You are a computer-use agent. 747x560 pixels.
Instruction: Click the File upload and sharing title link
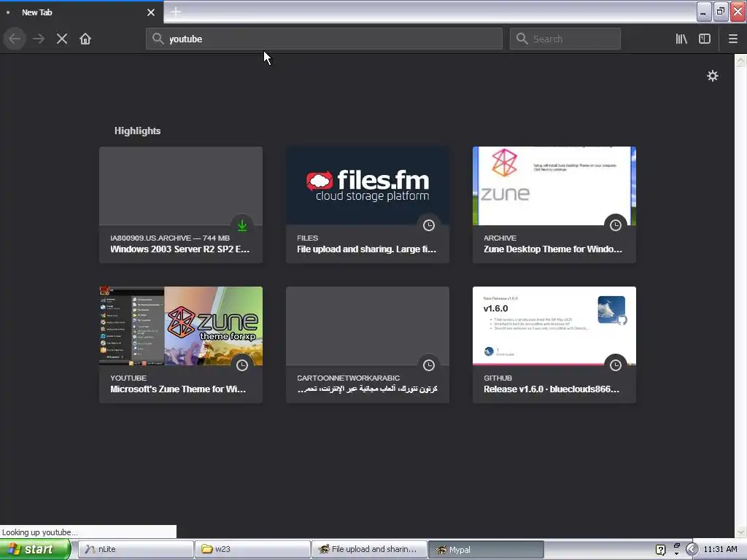click(x=366, y=249)
